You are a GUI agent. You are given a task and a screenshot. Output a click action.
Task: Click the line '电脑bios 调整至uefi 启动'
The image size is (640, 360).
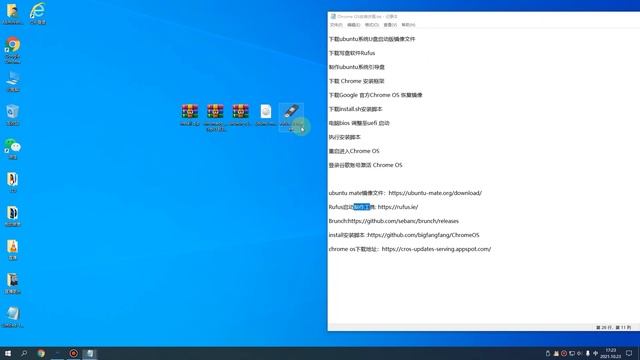click(359, 123)
